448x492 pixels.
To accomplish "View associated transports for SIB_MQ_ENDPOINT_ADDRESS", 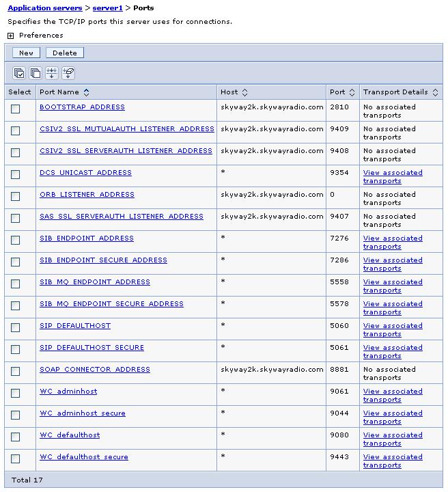I will pyautogui.click(x=393, y=286).
